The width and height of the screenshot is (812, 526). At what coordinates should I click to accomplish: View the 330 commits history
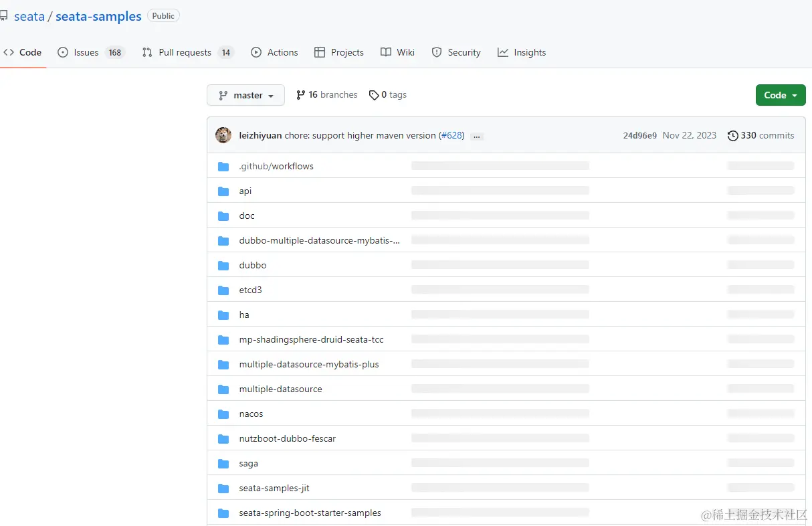coord(761,135)
